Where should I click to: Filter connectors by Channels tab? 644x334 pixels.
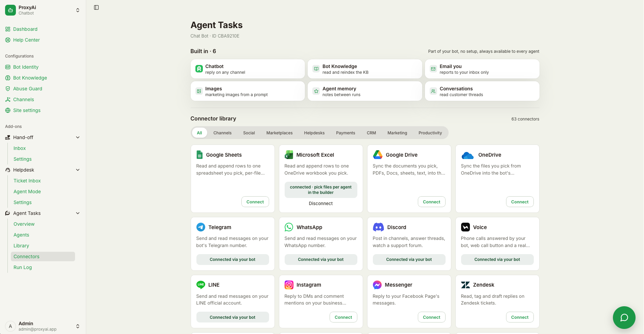tap(222, 133)
